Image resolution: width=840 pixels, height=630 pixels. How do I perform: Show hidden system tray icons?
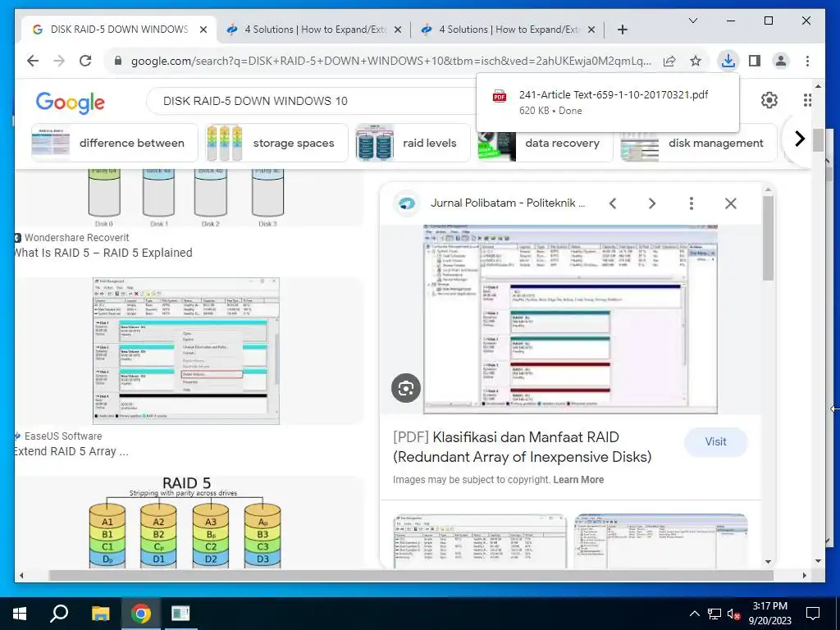(x=694, y=614)
